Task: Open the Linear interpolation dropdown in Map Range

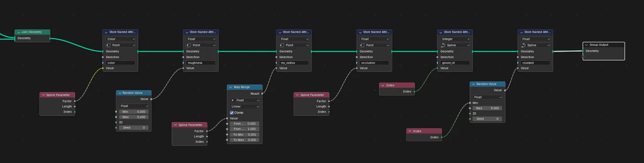Action: click(x=245, y=107)
